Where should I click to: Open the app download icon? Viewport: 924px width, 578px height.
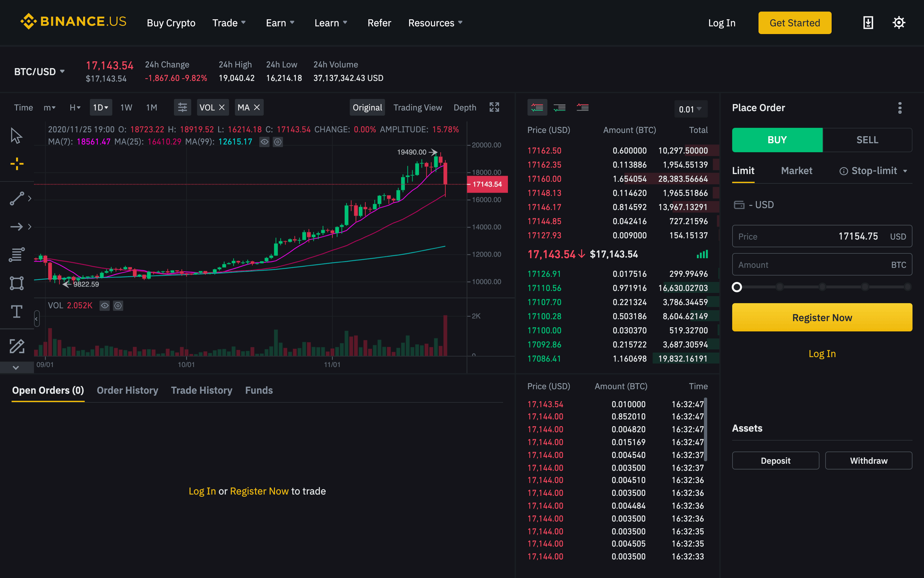(868, 22)
